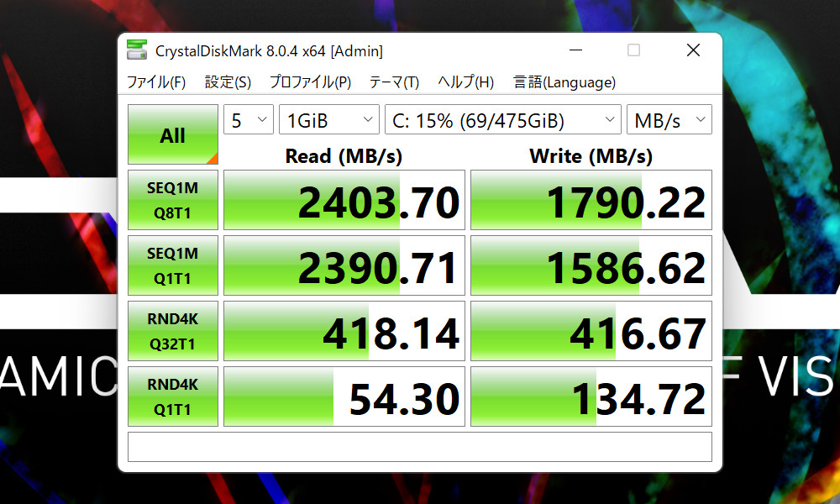840x504 pixels.
Task: Expand the test count dropdown showing 5
Action: pos(249,119)
